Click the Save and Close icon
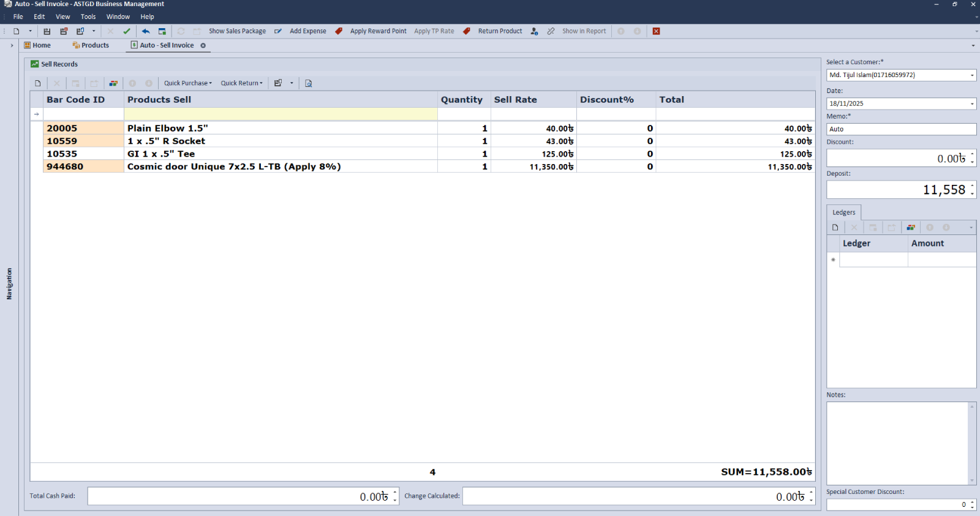This screenshot has height=516, width=980. pos(64,31)
